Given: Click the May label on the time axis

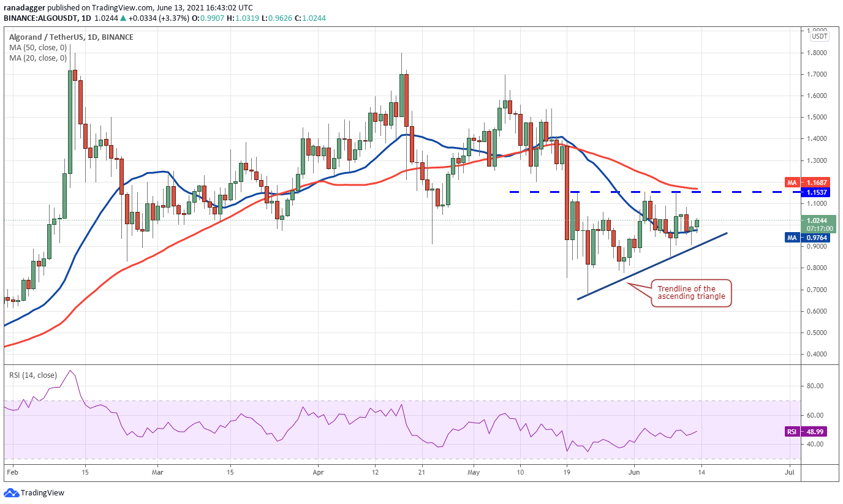Looking at the screenshot, I should [474, 473].
